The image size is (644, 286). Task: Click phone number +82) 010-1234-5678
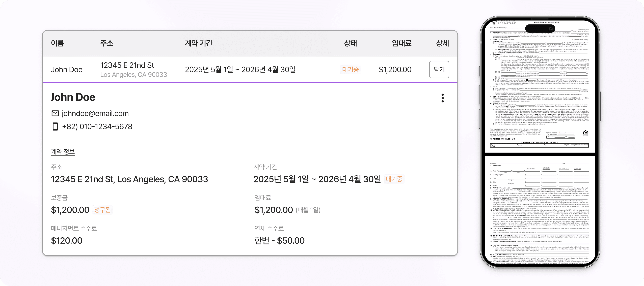(97, 127)
